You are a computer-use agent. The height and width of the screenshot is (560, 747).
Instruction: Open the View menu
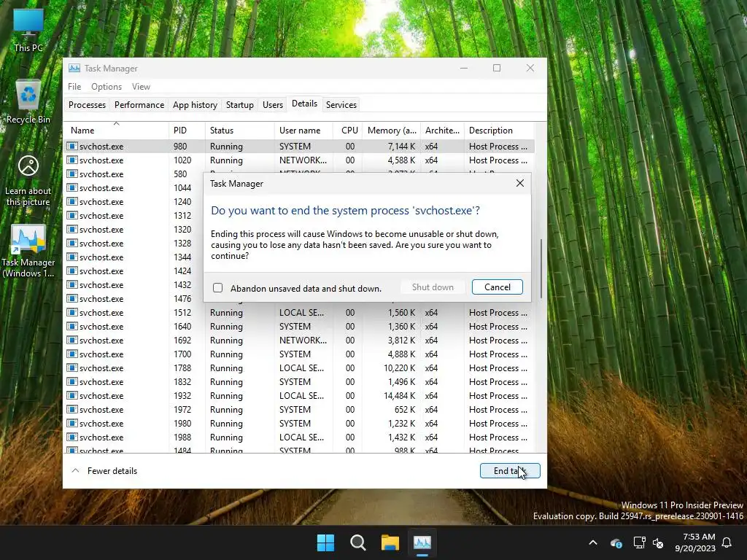click(x=141, y=87)
